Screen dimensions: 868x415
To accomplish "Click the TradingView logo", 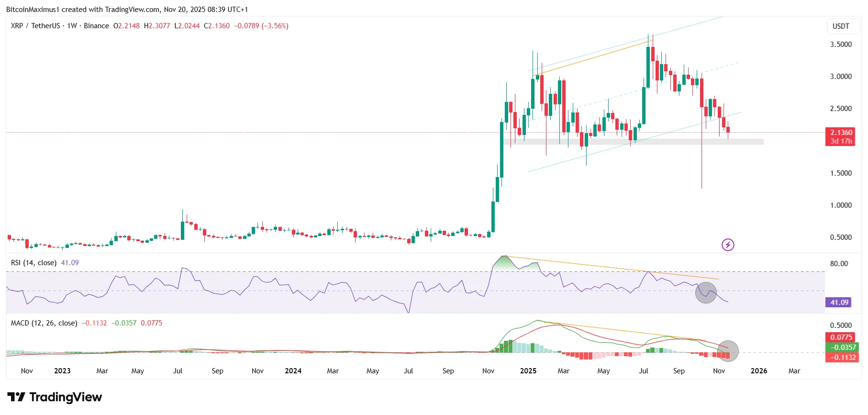I will (55, 397).
